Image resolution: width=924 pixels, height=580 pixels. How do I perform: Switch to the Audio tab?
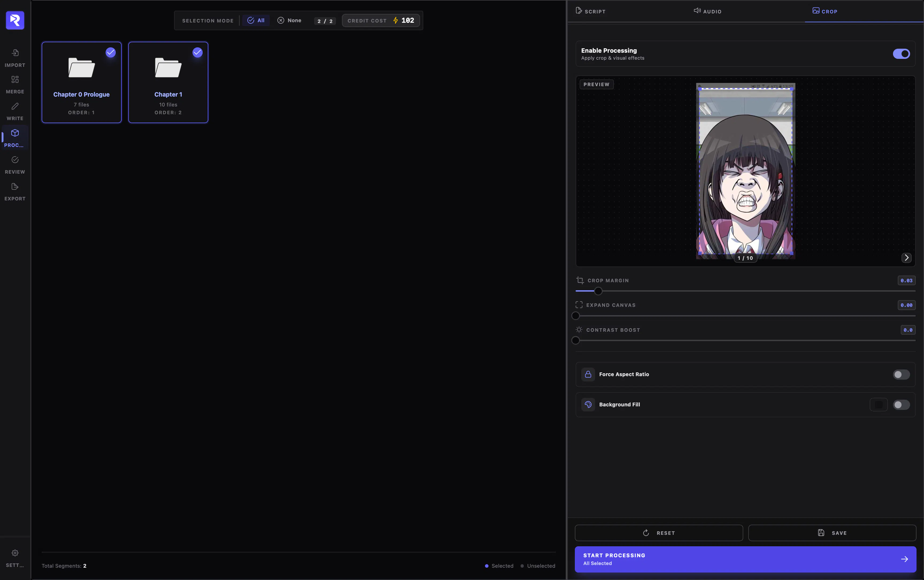click(707, 11)
